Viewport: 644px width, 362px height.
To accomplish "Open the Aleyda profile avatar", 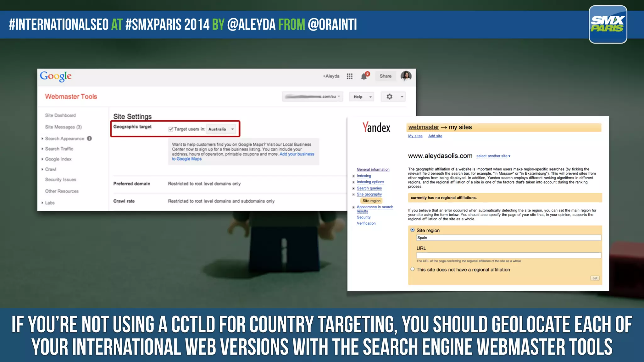I will click(x=406, y=76).
